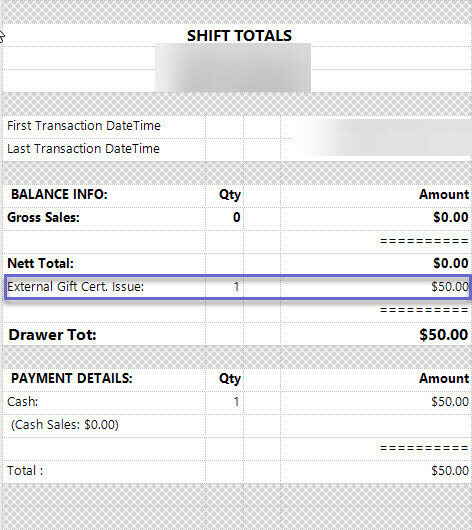The width and height of the screenshot is (472, 530).
Task: Select the payment Total $50.00 amount
Action: [450, 471]
